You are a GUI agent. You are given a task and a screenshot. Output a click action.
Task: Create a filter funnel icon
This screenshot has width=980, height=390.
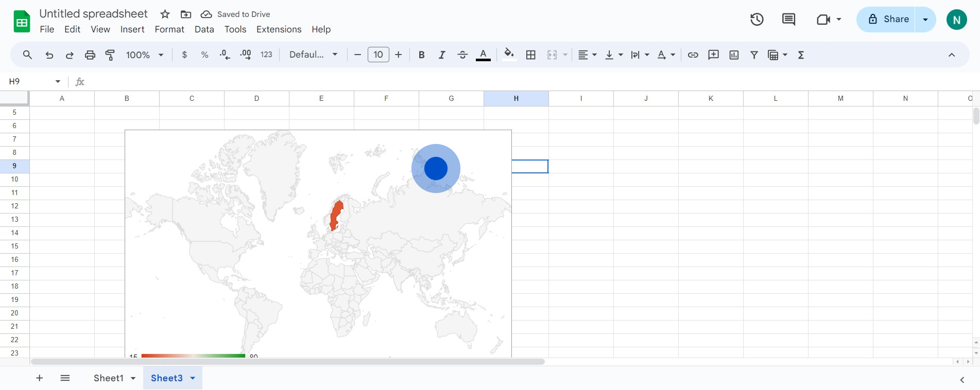[754, 55]
